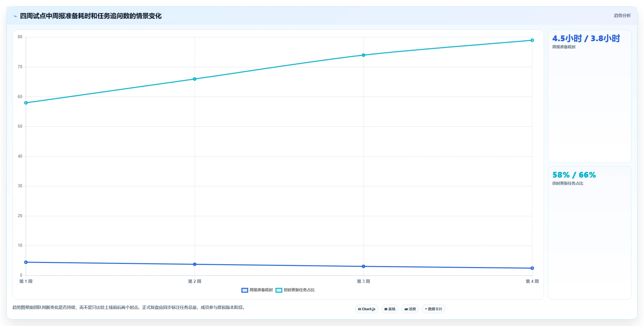Open the Chart.js tag chip
The width and height of the screenshot is (644, 326).
point(367,309)
